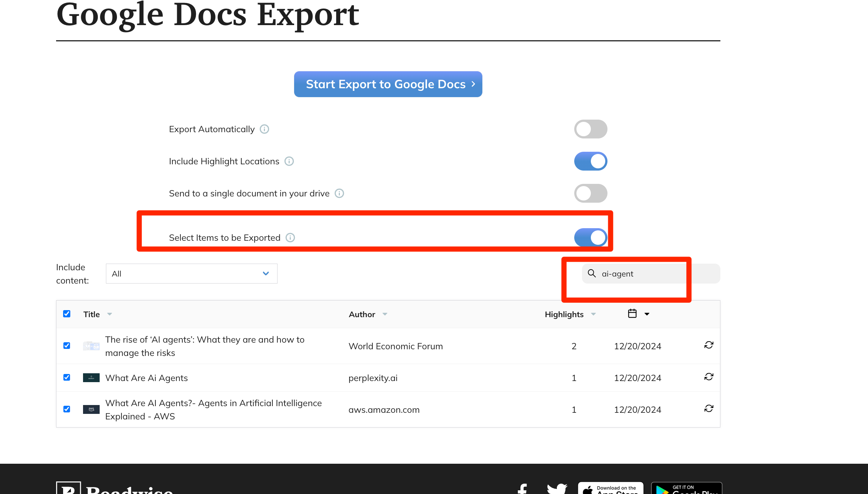Toggle Send to a single document switch
Screen dimensions: 868x494
(590, 193)
